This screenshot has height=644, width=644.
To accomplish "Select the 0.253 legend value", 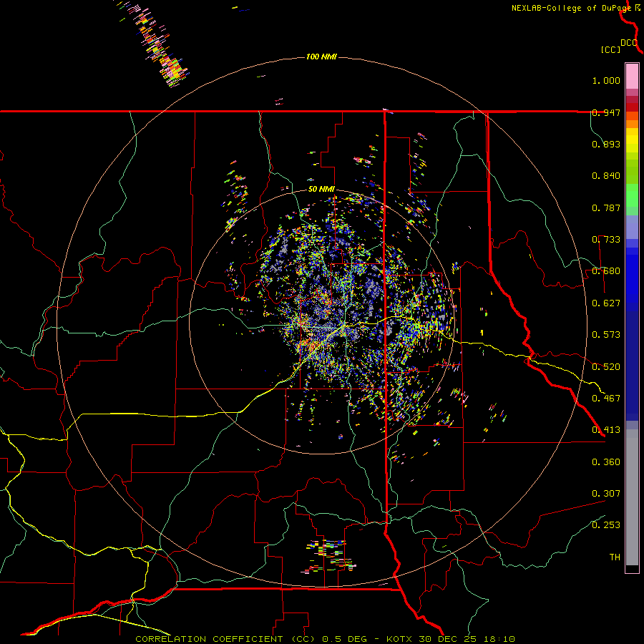I will pos(606,525).
